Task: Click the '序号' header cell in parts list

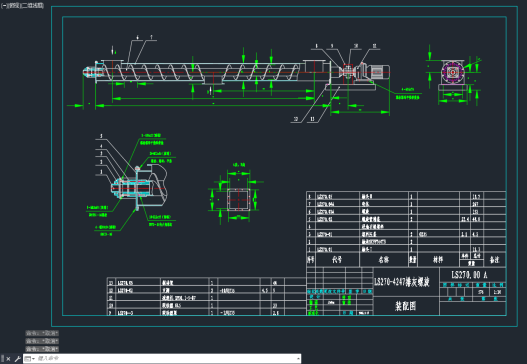Action: (x=311, y=259)
